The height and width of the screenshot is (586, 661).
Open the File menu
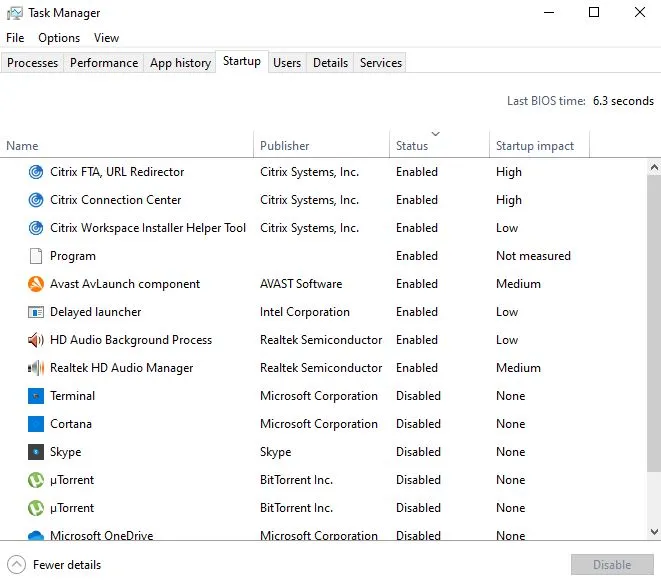pyautogui.click(x=15, y=38)
